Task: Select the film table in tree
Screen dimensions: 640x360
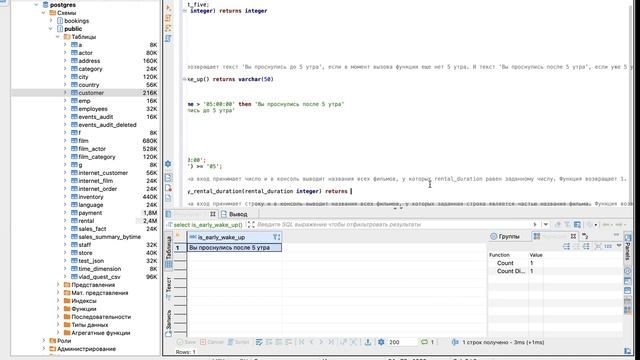Action: 83,140
